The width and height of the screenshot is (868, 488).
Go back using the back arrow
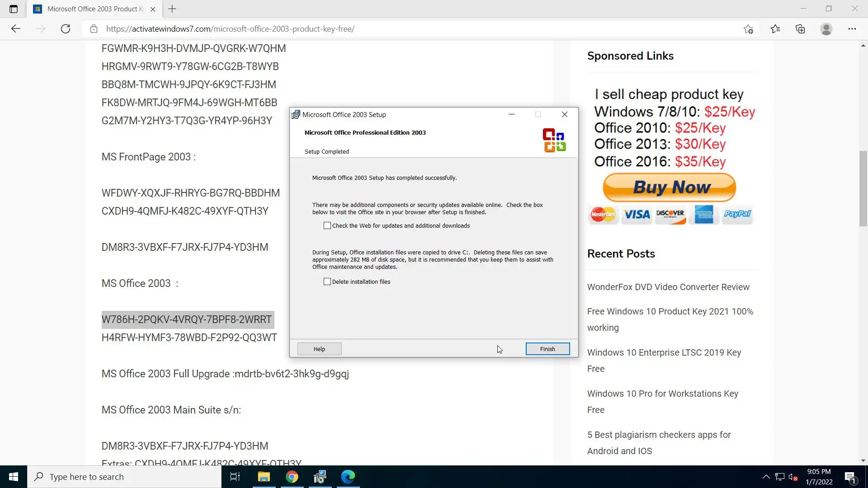pyautogui.click(x=16, y=29)
